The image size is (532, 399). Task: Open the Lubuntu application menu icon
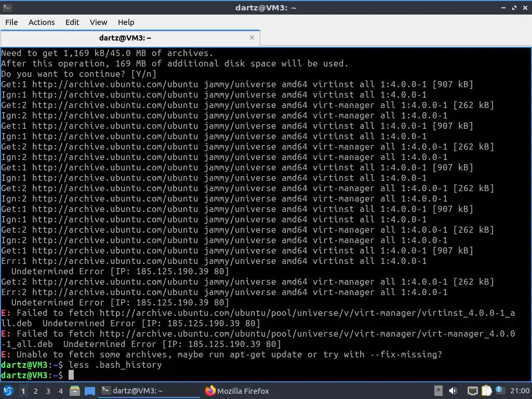click(x=8, y=391)
